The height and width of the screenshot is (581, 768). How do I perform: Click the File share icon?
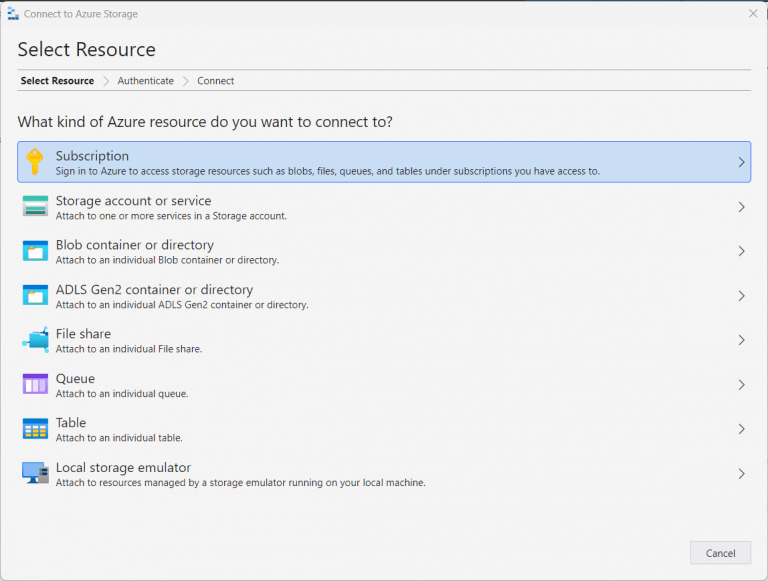click(x=35, y=340)
